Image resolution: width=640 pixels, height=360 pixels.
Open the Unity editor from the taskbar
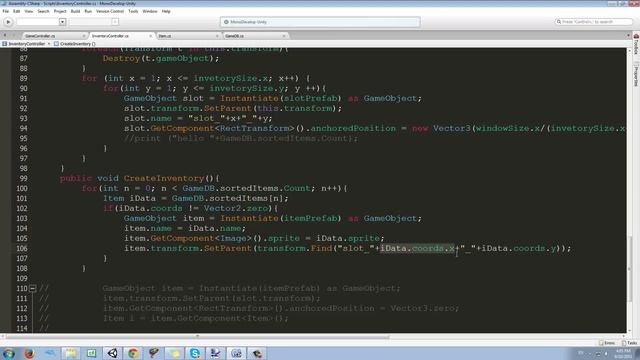[x=112, y=353]
